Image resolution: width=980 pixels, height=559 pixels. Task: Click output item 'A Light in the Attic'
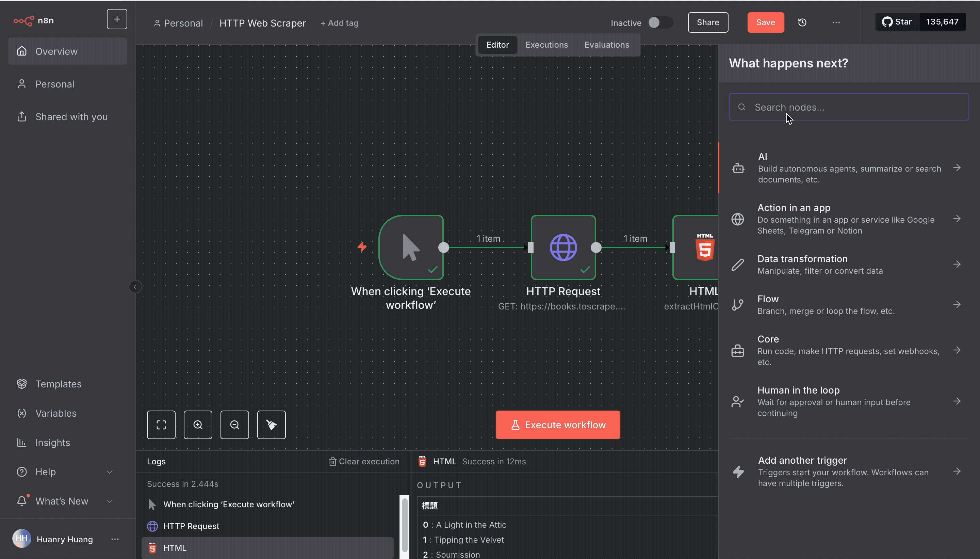click(471, 525)
